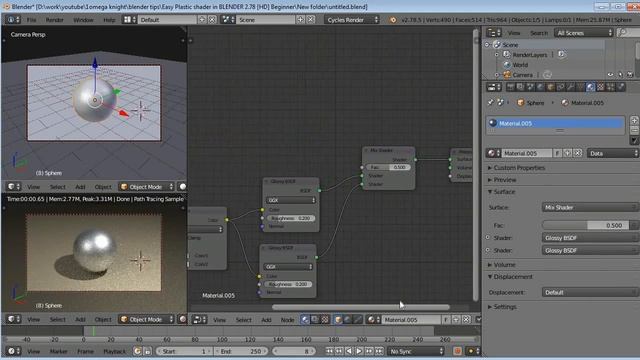Toggle fake user F in node editor header
640x360 pixels.
[x=446, y=320]
